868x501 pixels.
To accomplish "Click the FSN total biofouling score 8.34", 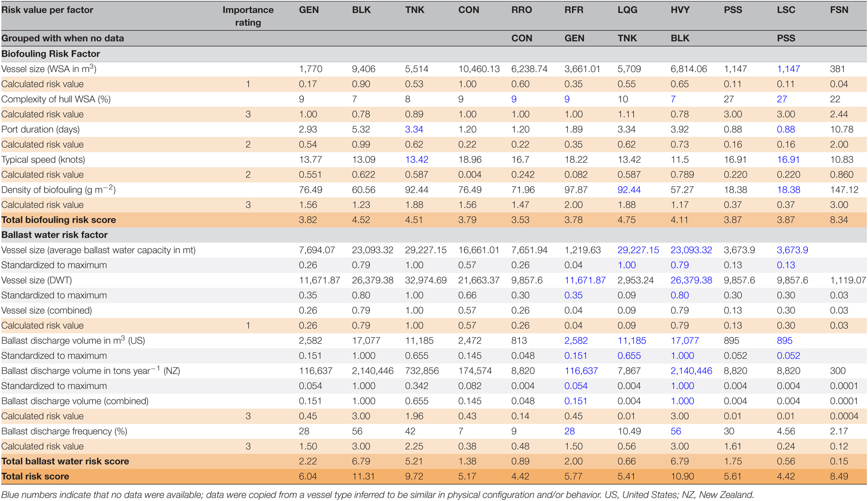I will tap(839, 220).
